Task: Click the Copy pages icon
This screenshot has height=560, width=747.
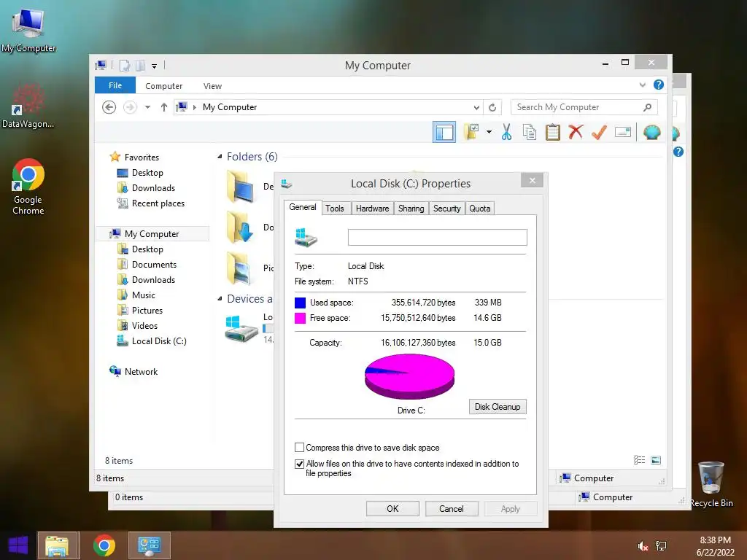Action: tap(530, 132)
